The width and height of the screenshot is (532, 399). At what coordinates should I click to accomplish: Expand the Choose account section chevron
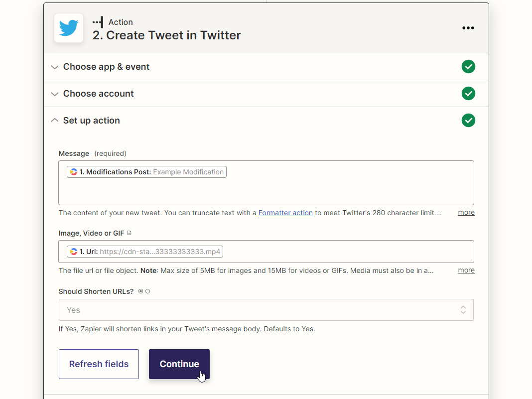[x=55, y=94]
